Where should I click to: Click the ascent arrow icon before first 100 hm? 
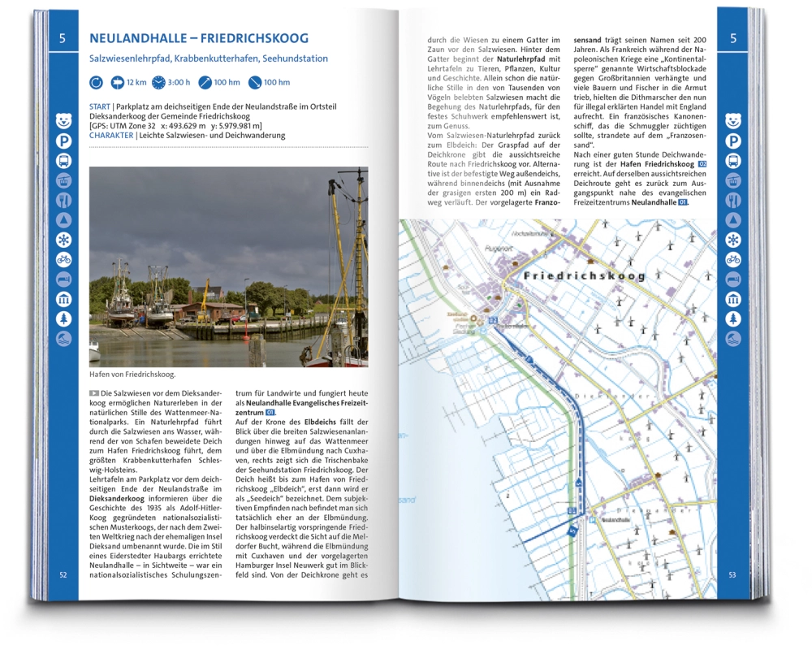[x=205, y=82]
